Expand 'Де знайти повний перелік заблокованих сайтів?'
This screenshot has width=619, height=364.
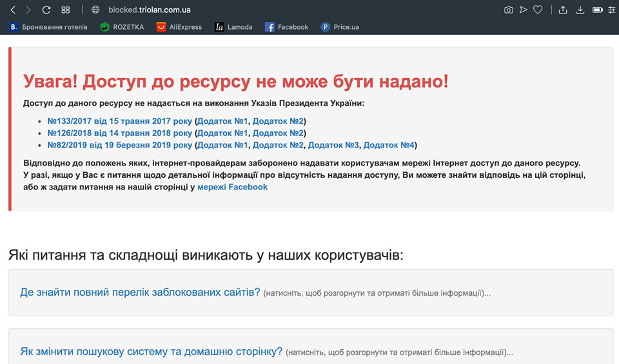pos(140,292)
